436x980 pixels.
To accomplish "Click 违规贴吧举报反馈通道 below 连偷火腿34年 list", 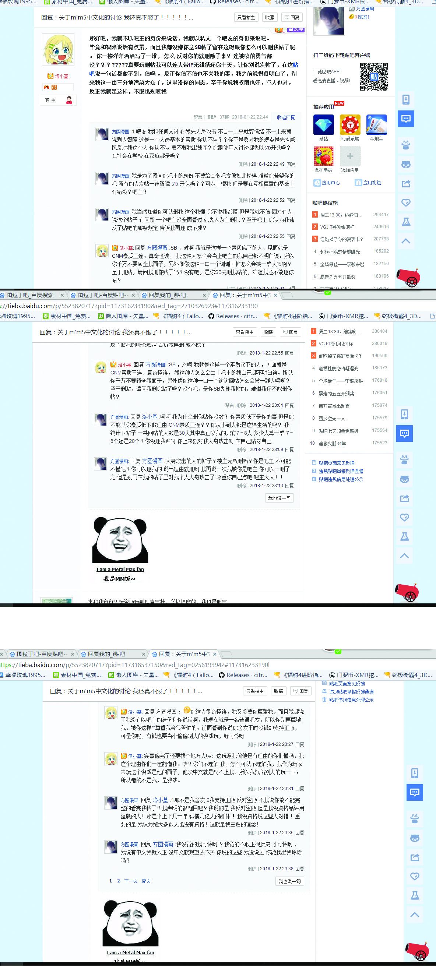I will pyautogui.click(x=341, y=471).
